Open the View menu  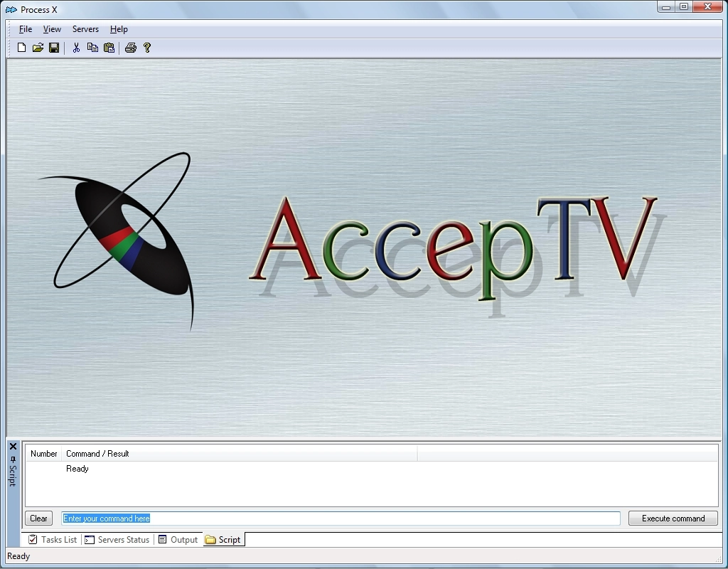52,29
